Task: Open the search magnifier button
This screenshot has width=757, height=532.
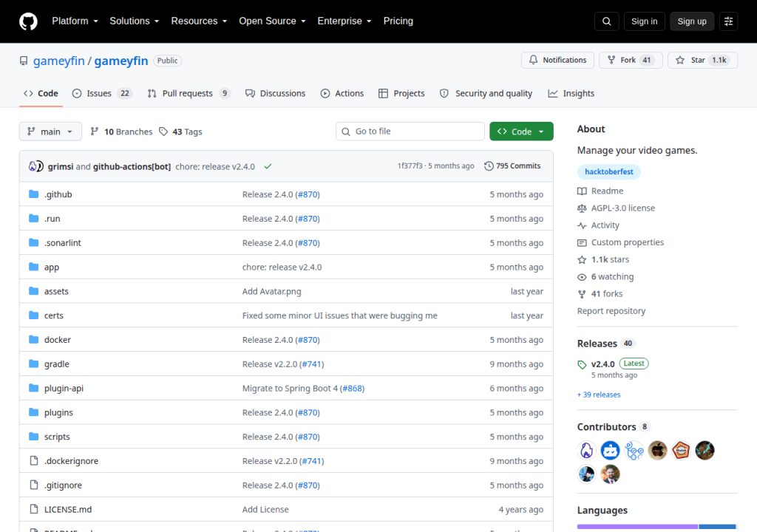Action: [607, 21]
